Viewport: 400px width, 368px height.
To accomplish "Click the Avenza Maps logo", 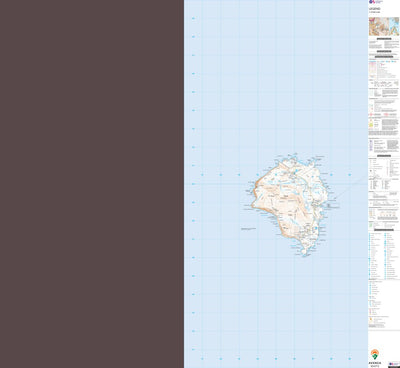I will tap(375, 358).
